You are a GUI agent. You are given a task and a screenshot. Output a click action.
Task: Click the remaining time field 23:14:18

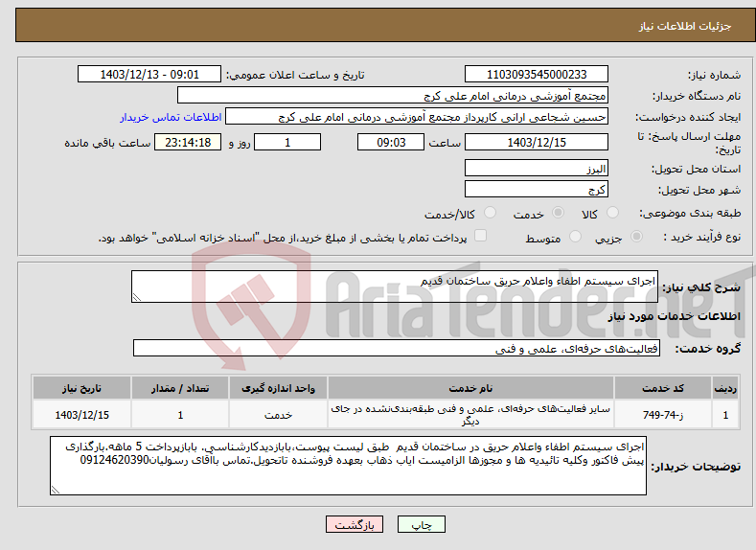pos(188,142)
